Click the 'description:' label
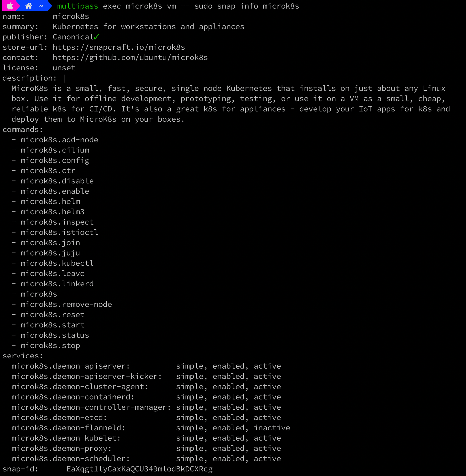 [x=30, y=78]
